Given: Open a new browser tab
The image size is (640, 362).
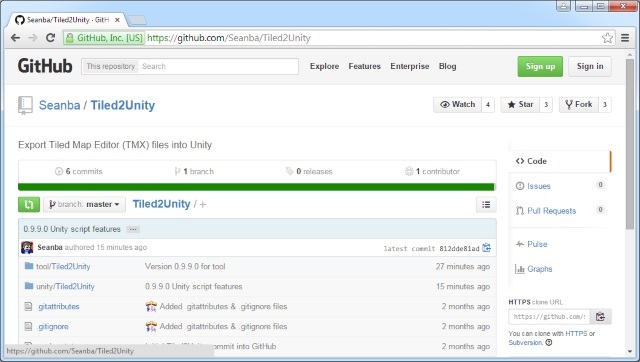Looking at the screenshot, I should [138, 20].
